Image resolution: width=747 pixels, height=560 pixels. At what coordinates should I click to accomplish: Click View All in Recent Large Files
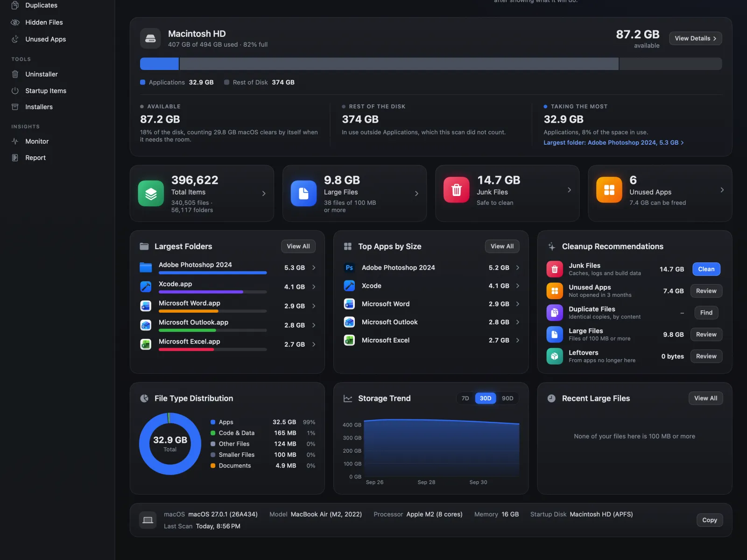click(x=705, y=398)
